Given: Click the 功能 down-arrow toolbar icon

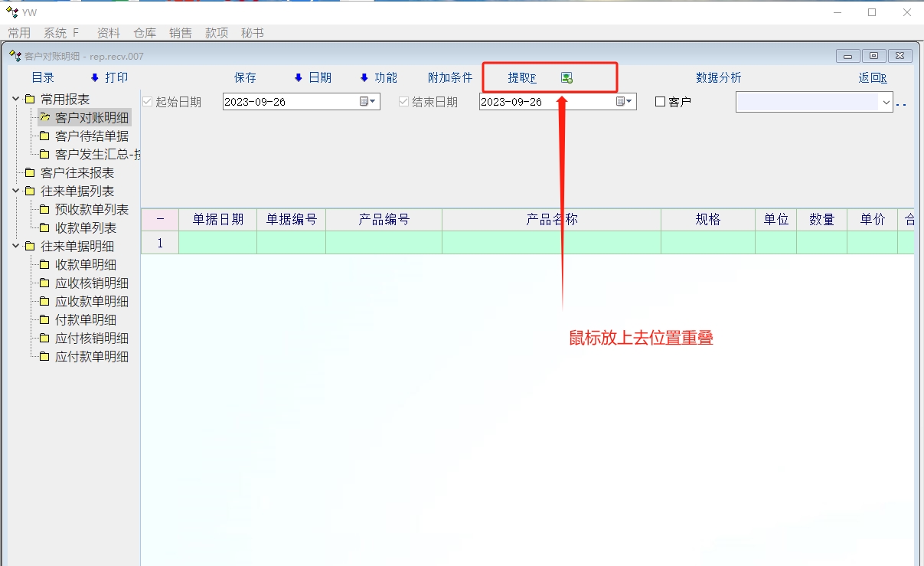Looking at the screenshot, I should [x=364, y=78].
